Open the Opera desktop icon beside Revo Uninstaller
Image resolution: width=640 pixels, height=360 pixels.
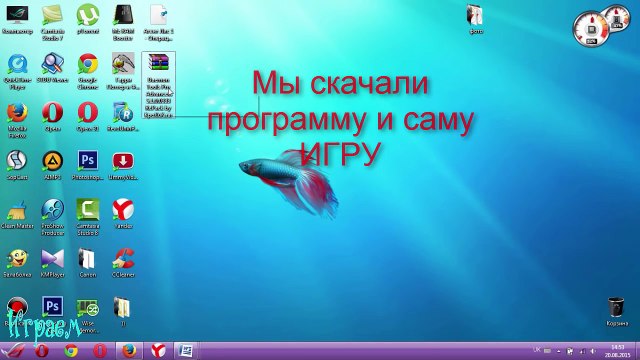[x=88, y=117]
